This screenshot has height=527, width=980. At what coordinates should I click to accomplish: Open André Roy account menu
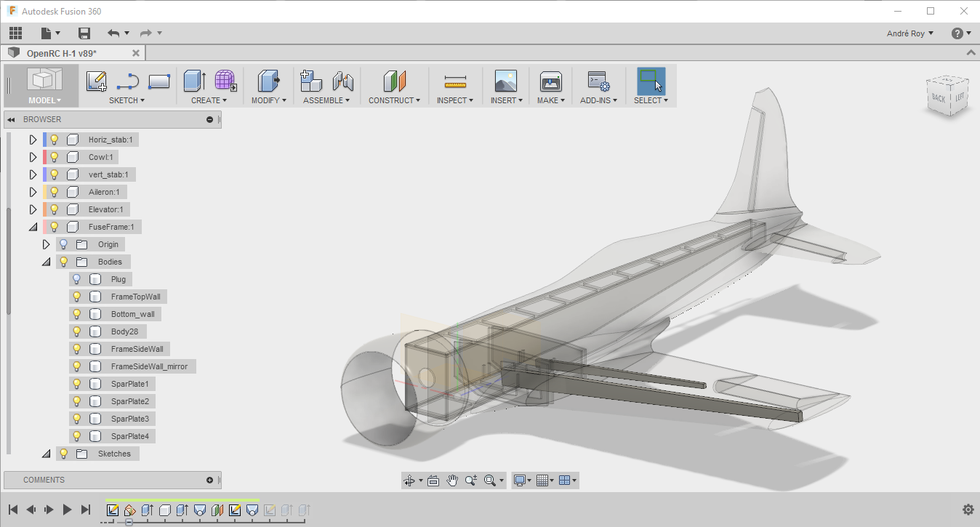(x=910, y=33)
